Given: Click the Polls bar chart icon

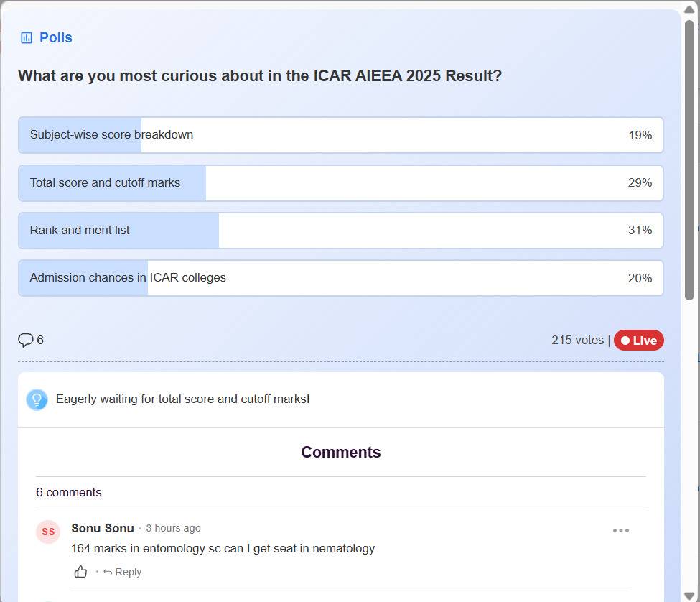Looking at the screenshot, I should tap(27, 38).
